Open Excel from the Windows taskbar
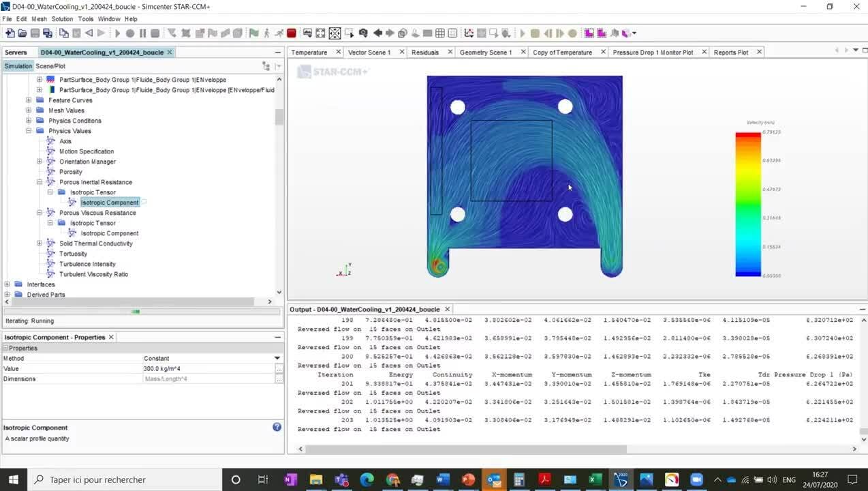 (595, 479)
